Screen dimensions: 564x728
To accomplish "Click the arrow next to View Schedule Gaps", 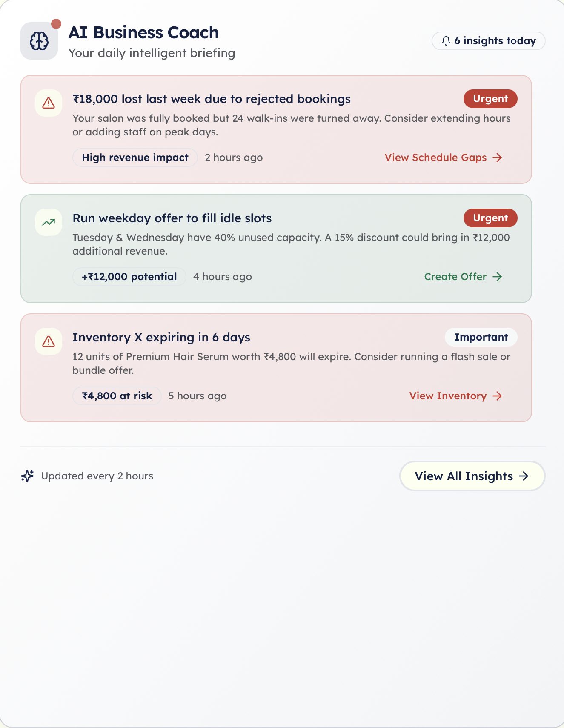I will pos(497,158).
